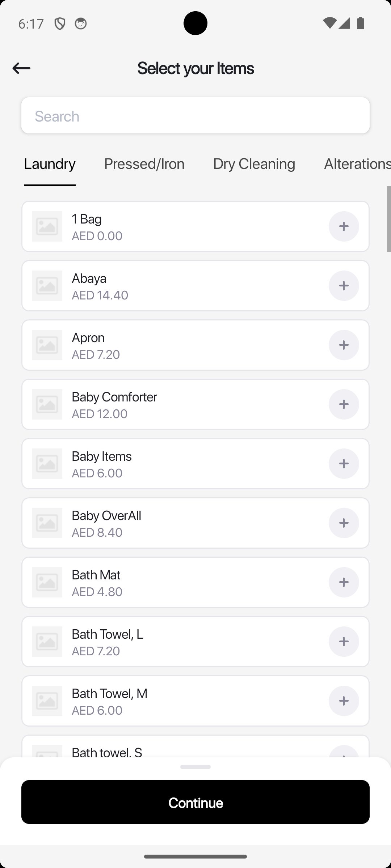Screen dimensions: 391x868
Task: Open the Bath Mat item thumbnail
Action: [x=47, y=582]
